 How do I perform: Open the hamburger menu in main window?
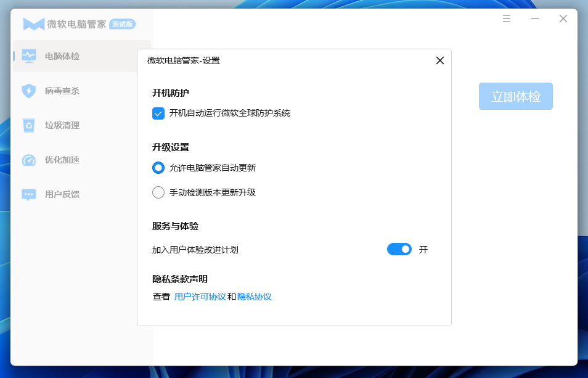pos(507,18)
